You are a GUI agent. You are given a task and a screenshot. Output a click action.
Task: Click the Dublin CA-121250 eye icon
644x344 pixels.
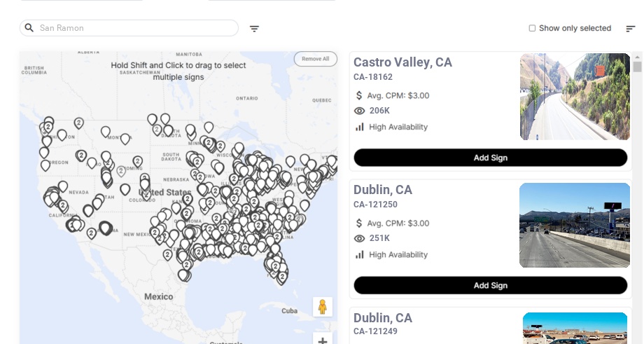coord(360,238)
